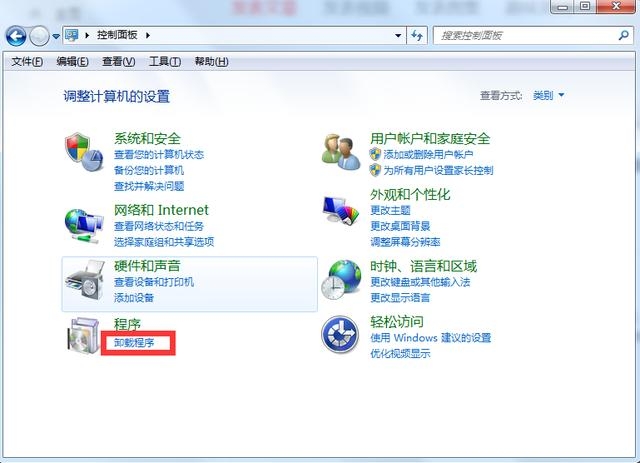This screenshot has width=640, height=463.
Task: Click the System and Security shield icon
Action: tap(84, 155)
